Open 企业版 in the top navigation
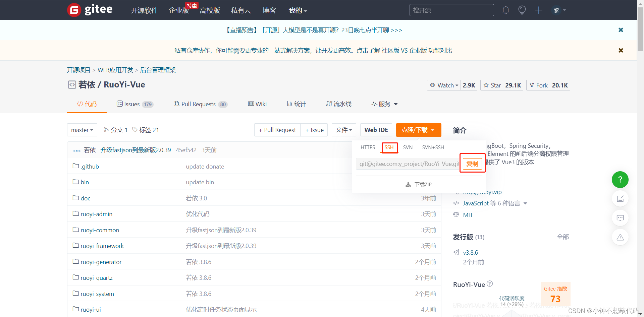 (179, 10)
